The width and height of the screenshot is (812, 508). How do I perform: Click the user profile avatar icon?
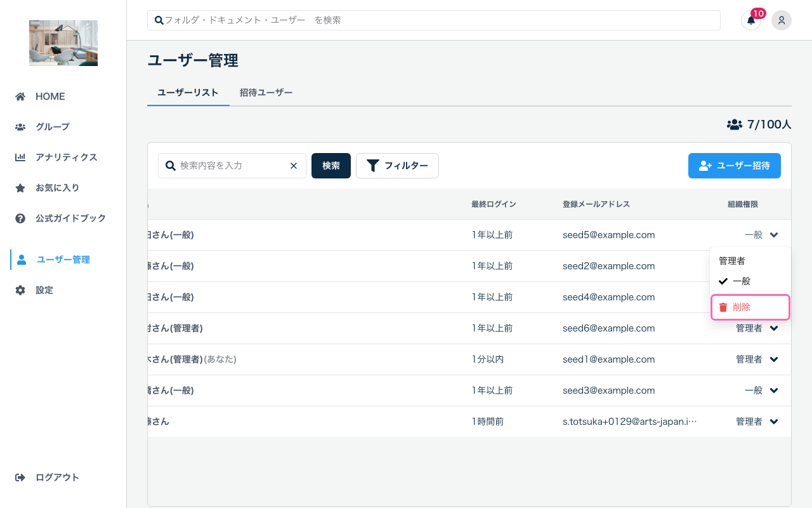782,20
